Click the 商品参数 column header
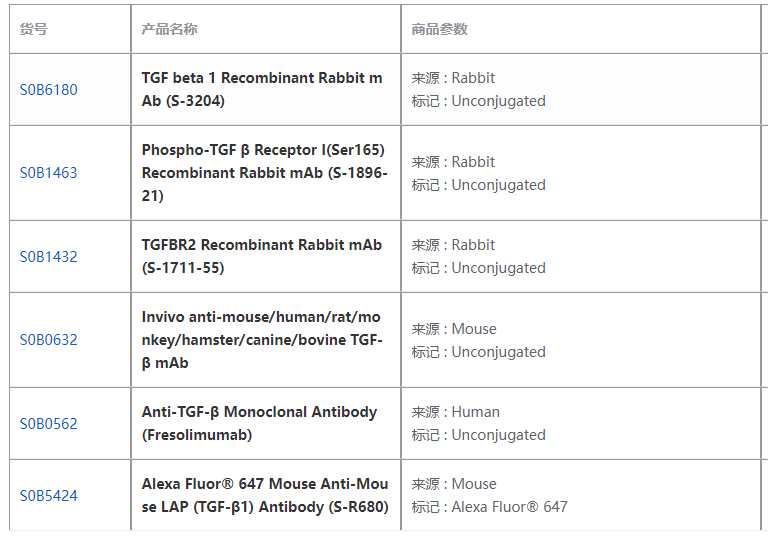Viewport: 768px width, 537px height. (439, 29)
